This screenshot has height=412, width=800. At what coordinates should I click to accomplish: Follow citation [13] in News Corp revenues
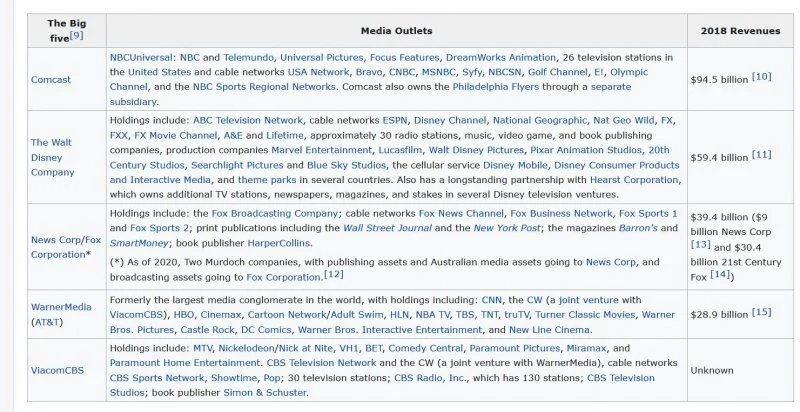pyautogui.click(x=701, y=244)
